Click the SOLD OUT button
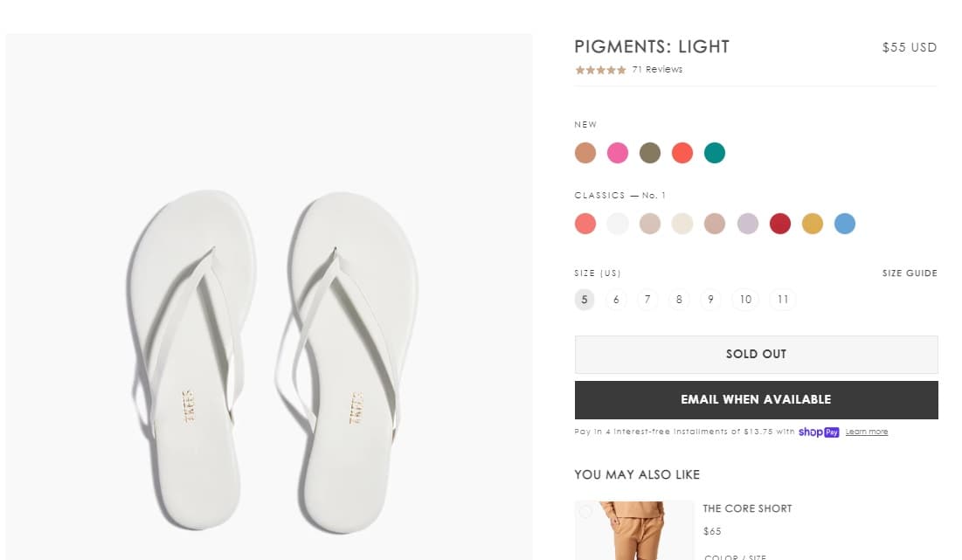The height and width of the screenshot is (560, 962). click(x=756, y=354)
